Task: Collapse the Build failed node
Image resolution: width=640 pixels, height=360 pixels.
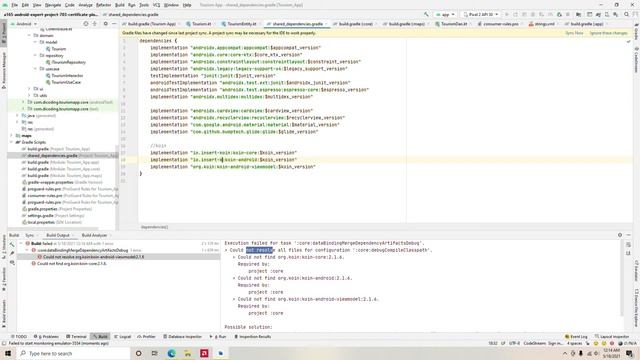Action: pyautogui.click(x=21, y=244)
